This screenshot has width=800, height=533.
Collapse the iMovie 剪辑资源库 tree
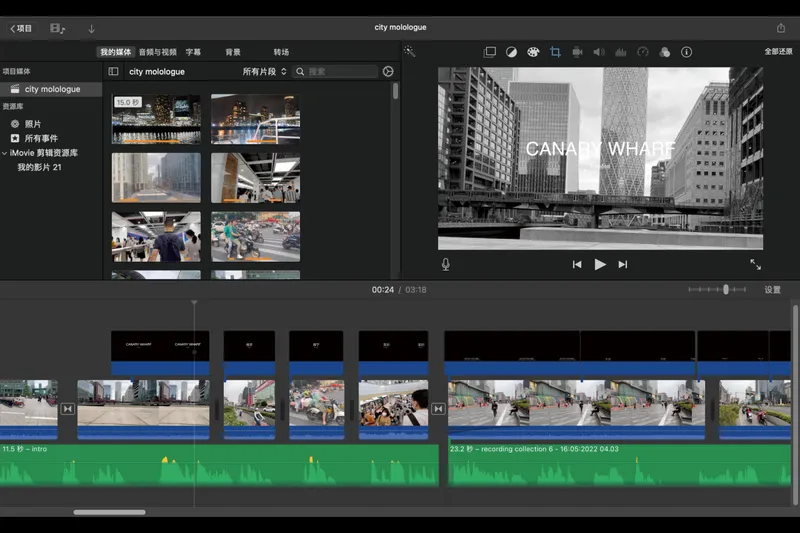(5, 153)
